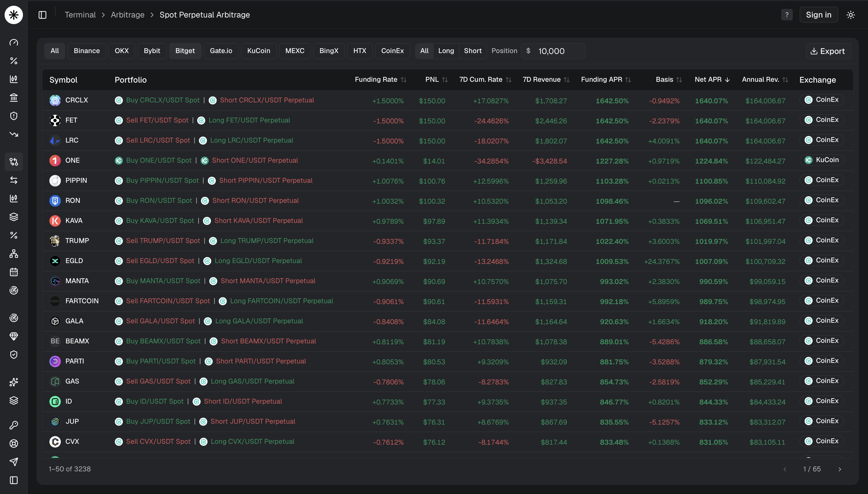The height and width of the screenshot is (494, 868).
Task: Click the CoinEx badge in GALA row
Action: (x=821, y=321)
